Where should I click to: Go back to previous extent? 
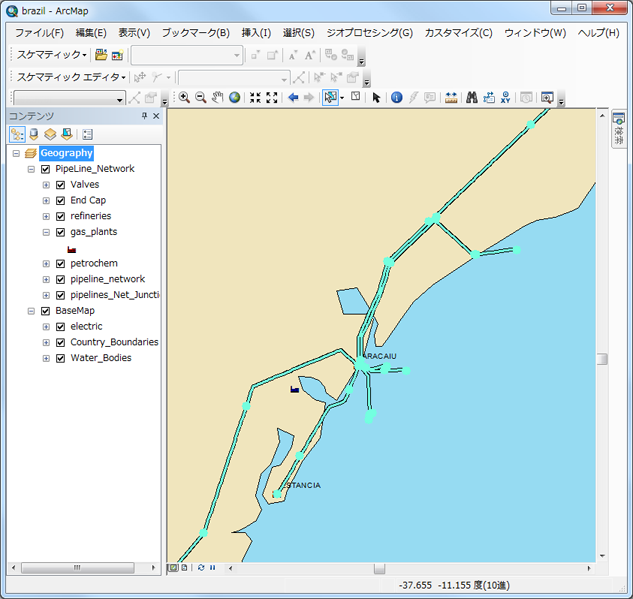(293, 98)
